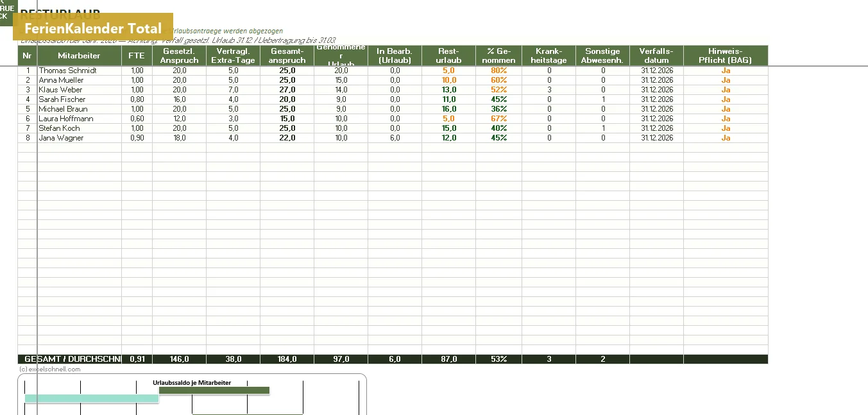This screenshot has height=415, width=868.
Task: Select the average FTE value 0,91
Action: 137,359
